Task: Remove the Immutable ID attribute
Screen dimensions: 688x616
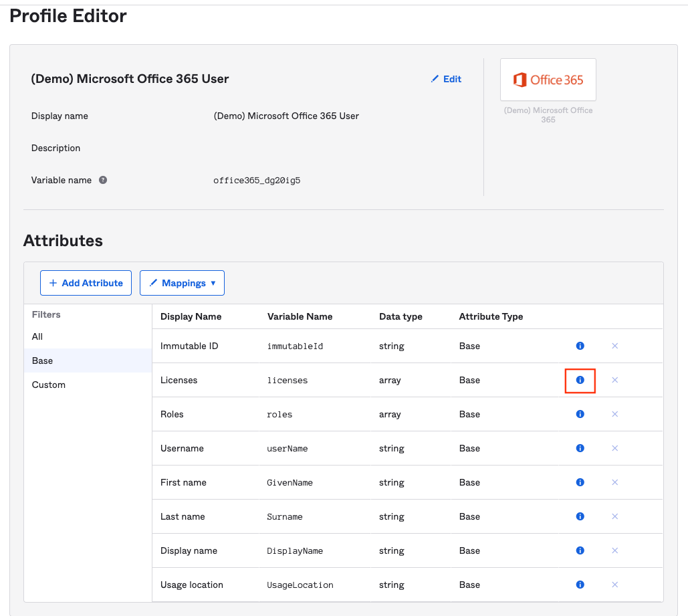Action: [614, 346]
